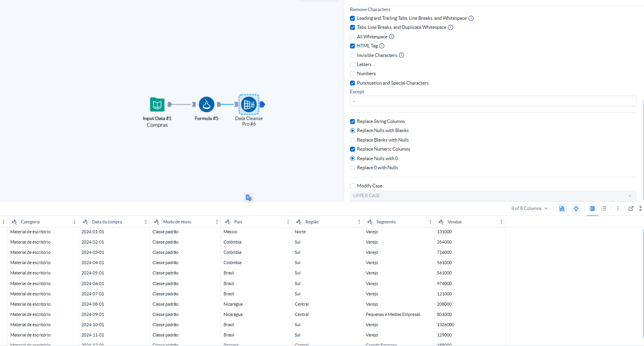Show info for All Whitespace option
The height and width of the screenshot is (346, 644).
click(x=392, y=37)
